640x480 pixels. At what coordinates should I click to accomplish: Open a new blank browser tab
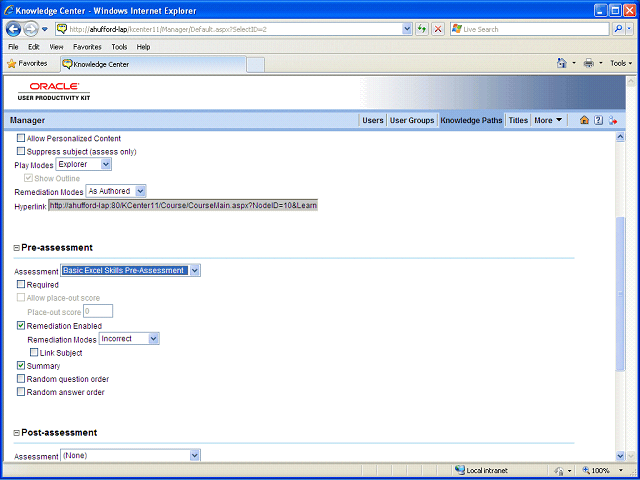(256, 65)
